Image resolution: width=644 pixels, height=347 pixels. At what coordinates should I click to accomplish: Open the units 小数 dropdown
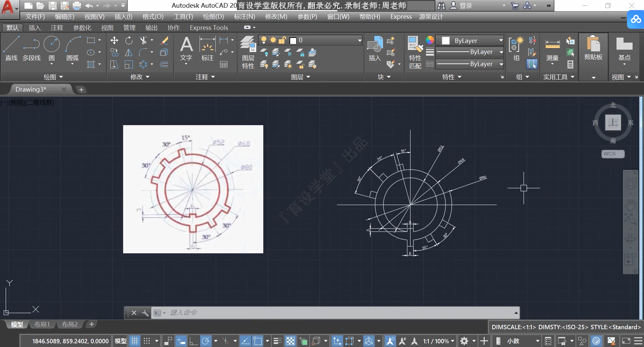click(x=523, y=341)
